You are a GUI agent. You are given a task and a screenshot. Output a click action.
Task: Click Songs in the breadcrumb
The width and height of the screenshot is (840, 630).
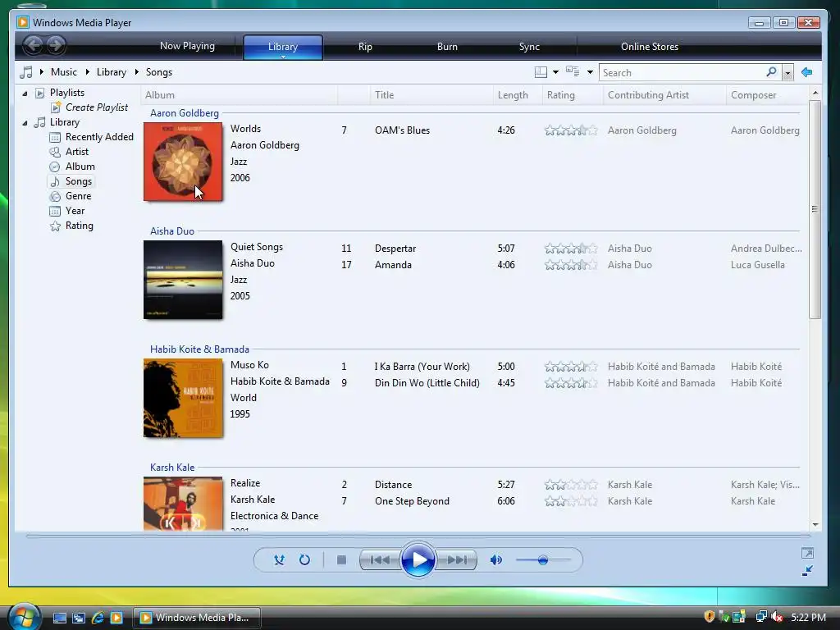tap(159, 72)
